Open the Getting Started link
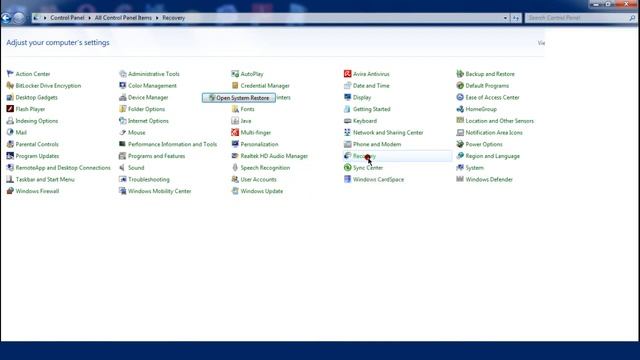 tap(372, 109)
